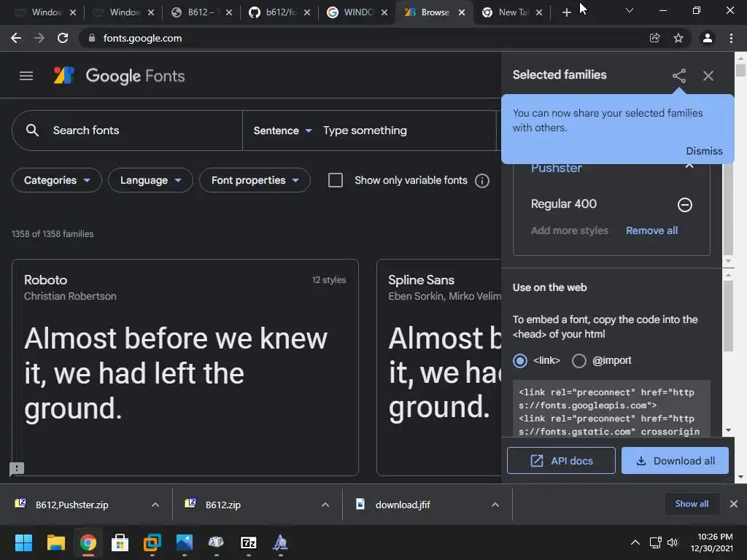Close the downloads bar
This screenshot has width=747, height=560.
734,503
